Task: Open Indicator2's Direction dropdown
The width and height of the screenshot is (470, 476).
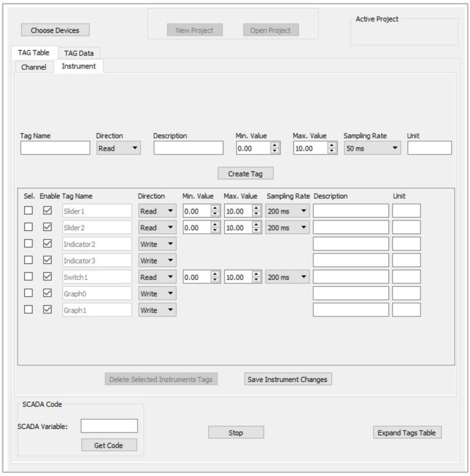Action: [170, 244]
